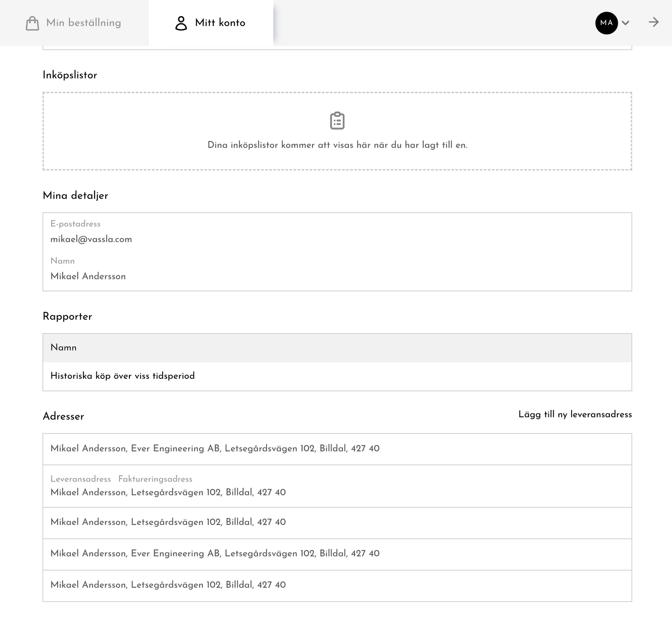Viewport: 672px width, 638px height.
Task: Click the Adresser section heading
Action: click(63, 416)
